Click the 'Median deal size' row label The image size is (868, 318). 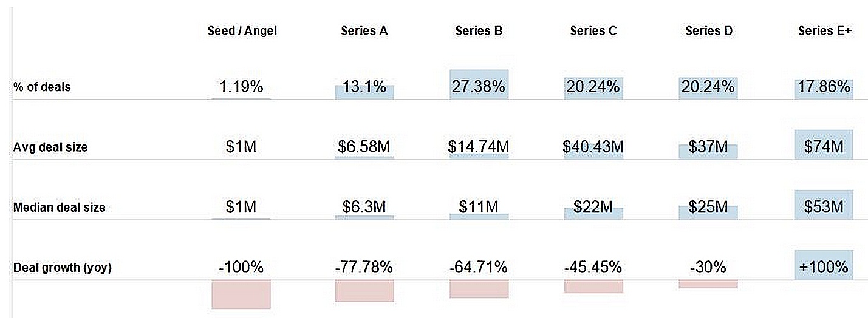(x=60, y=208)
